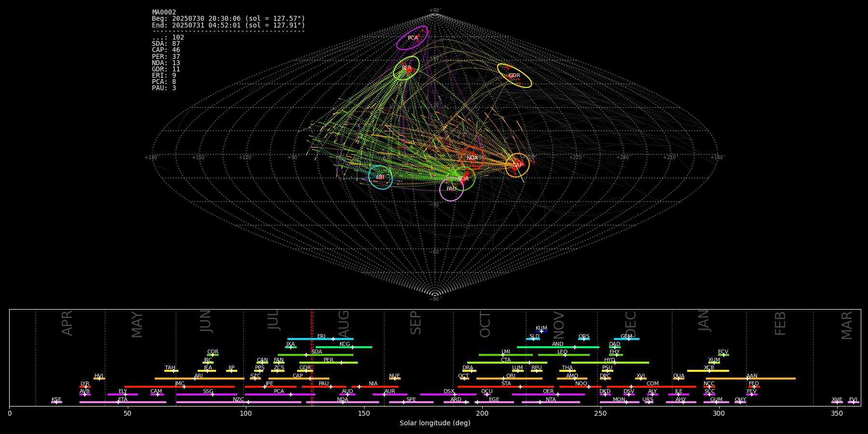The height and width of the screenshot is (434, 868).
Task: Click the APR month label in timeline
Action: click(x=67, y=323)
